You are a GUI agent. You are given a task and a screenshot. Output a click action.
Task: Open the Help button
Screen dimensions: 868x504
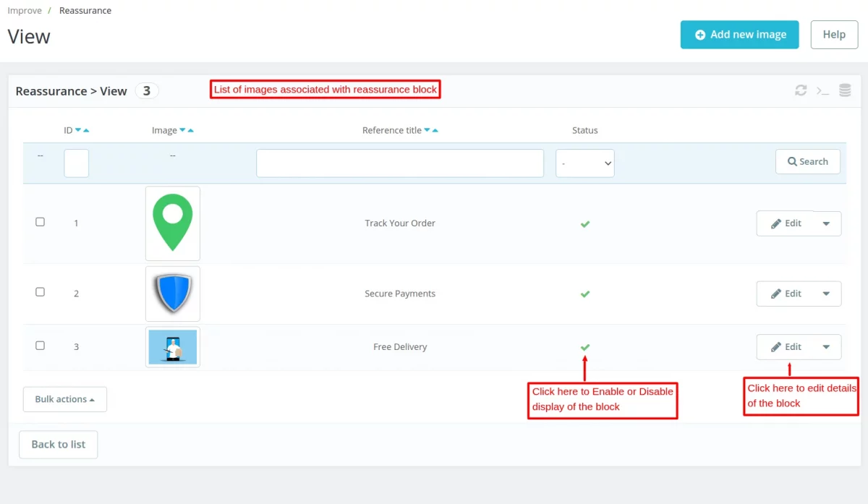[834, 35]
